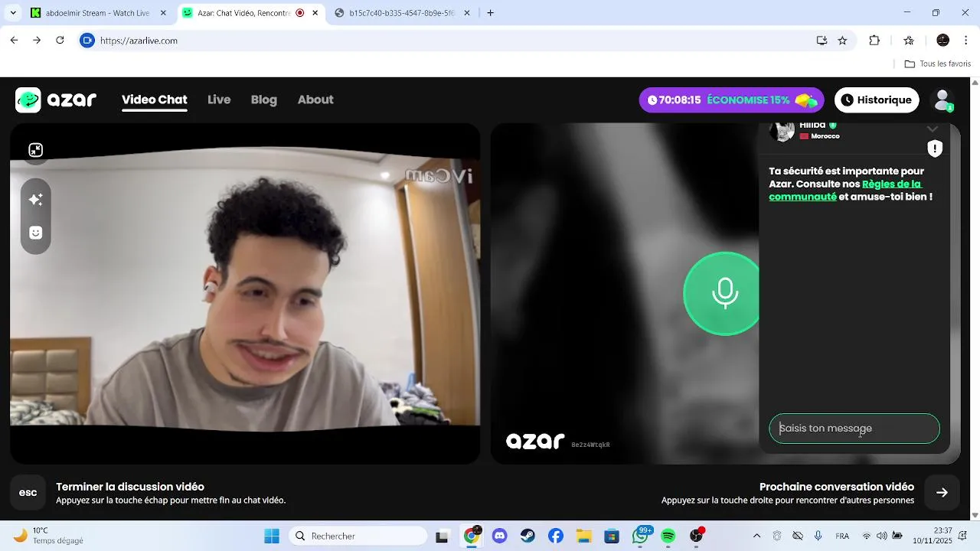
Task: Close the Azar Chat Vidéo tab
Action: [315, 13]
